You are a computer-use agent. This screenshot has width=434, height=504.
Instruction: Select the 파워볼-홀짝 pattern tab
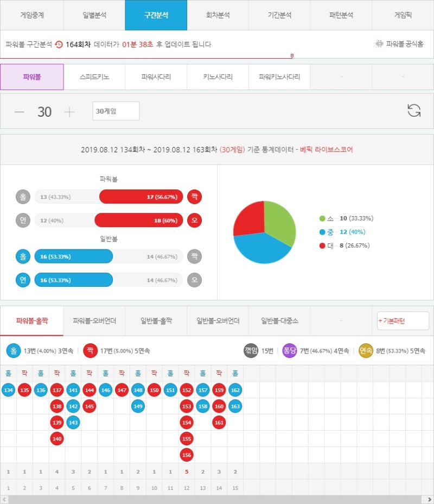point(32,321)
